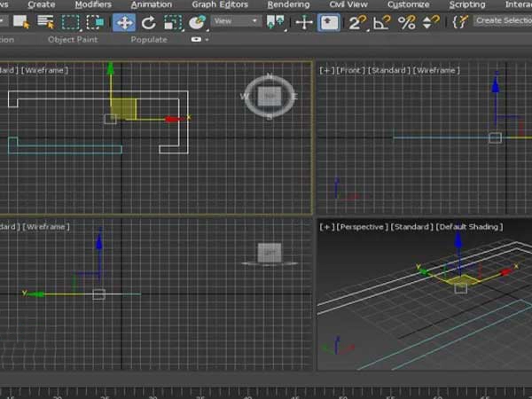This screenshot has width=532, height=399.
Task: Toggle Spinner Snap
Action: point(431,23)
